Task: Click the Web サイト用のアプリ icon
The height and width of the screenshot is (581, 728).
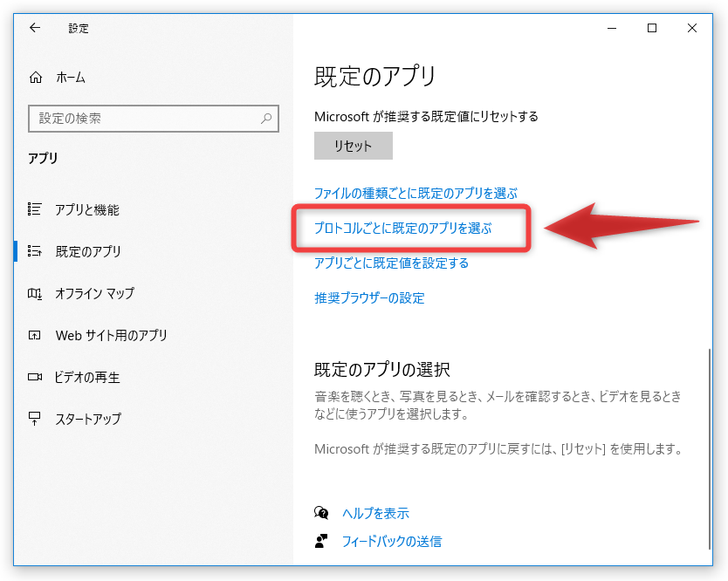Action: coord(34,335)
